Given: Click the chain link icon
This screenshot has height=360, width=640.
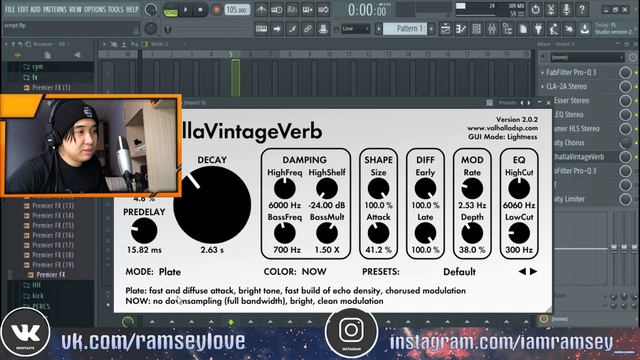Looking at the screenshot, I should tap(308, 29).
